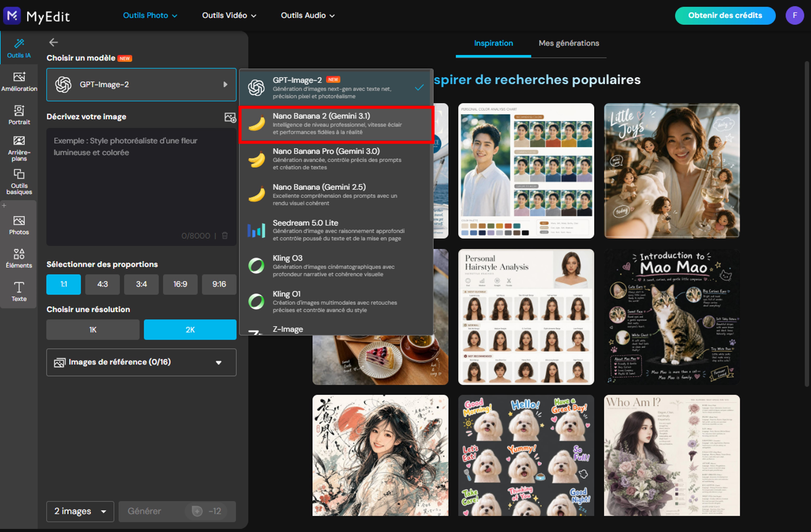The image size is (811, 532).
Task: Choose the 1K resolution
Action: 93,330
